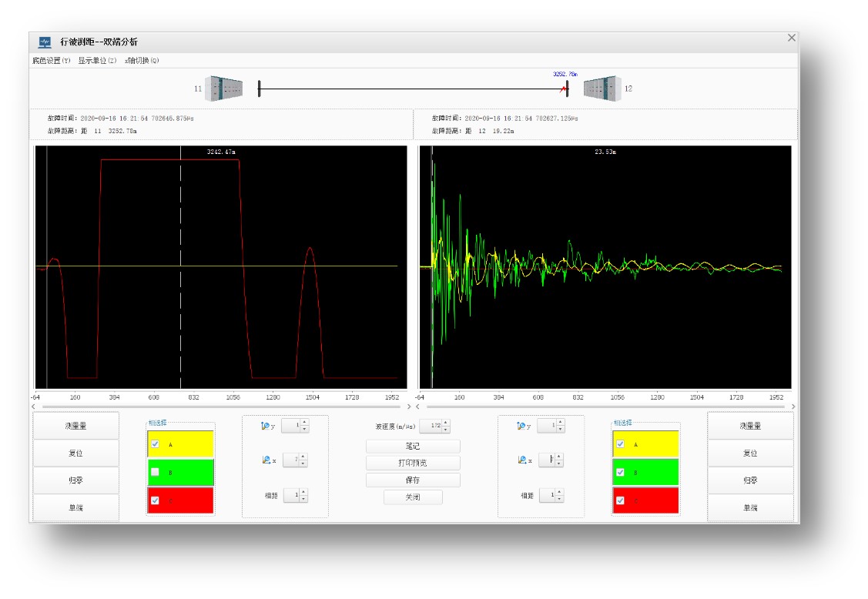Click 测量量 button in station 12 panel
The width and height of the screenshot is (868, 599).
750,426
